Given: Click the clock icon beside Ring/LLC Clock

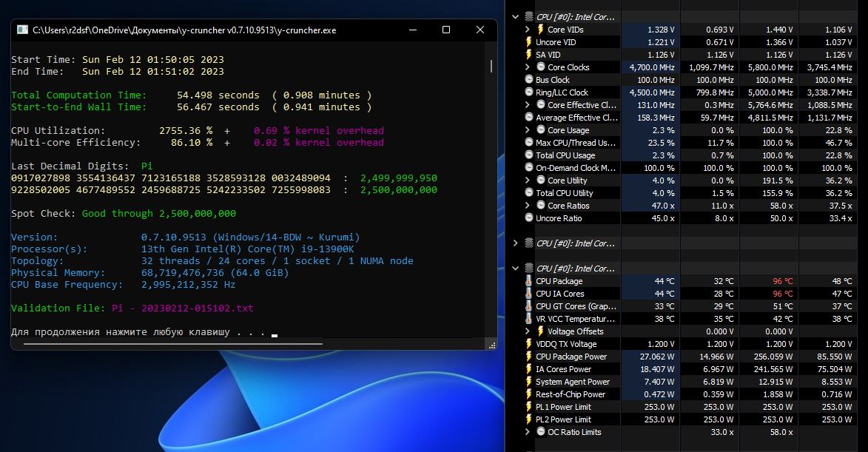Looking at the screenshot, I should click(x=529, y=92).
